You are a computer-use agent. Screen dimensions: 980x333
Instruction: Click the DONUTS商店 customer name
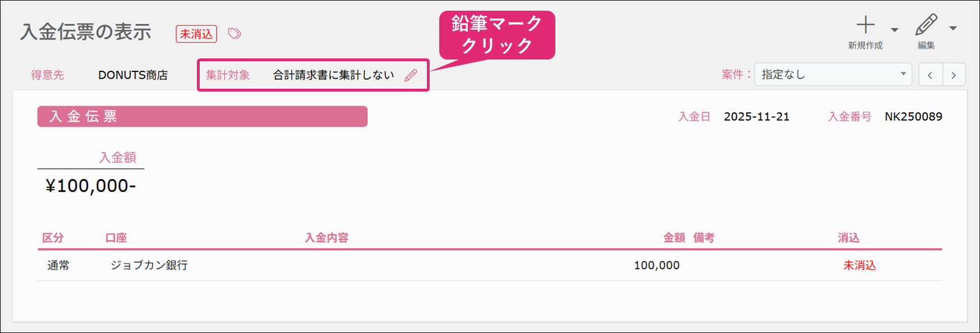[x=133, y=75]
